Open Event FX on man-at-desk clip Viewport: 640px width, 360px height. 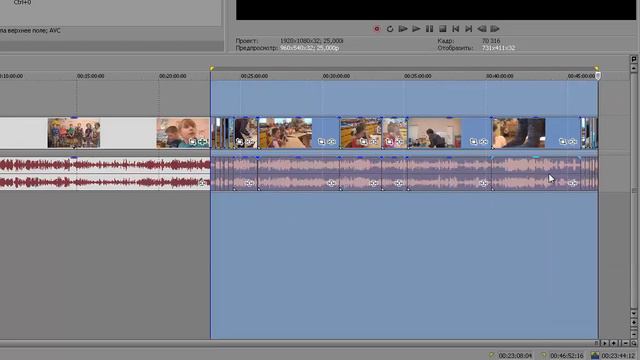click(x=484, y=142)
